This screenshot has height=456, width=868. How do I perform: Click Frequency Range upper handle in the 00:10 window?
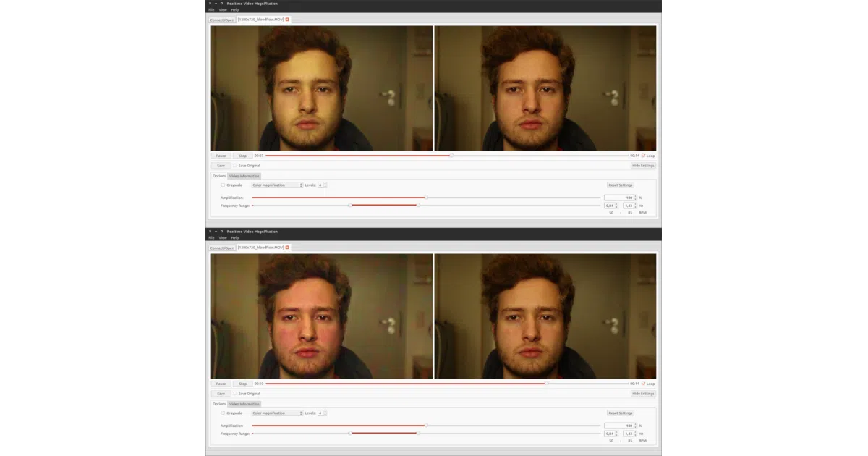pos(417,434)
